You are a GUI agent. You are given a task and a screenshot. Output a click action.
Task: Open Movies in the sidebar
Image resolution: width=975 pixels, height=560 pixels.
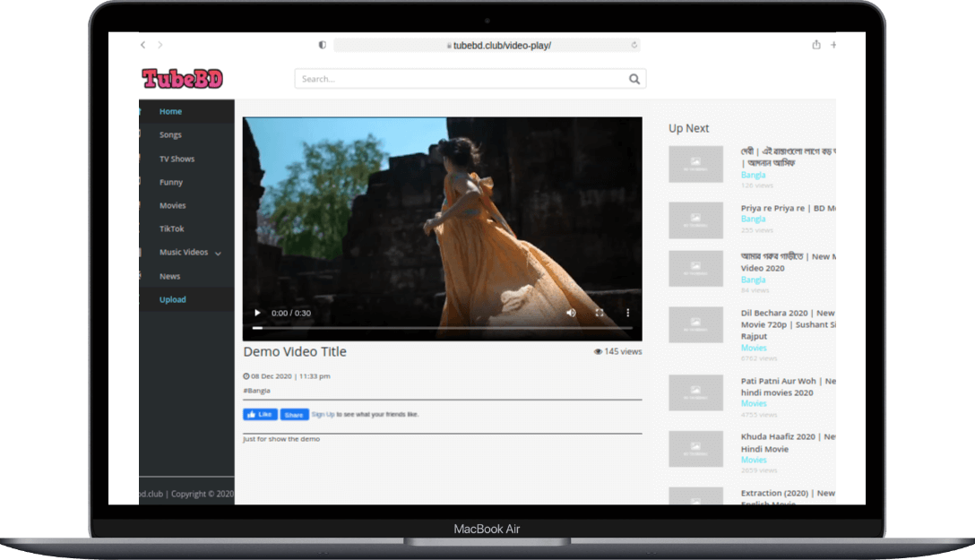coord(172,206)
